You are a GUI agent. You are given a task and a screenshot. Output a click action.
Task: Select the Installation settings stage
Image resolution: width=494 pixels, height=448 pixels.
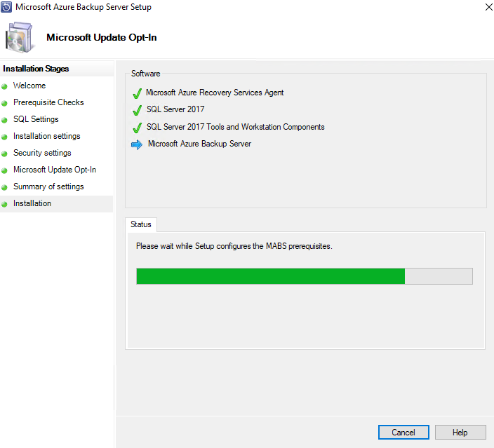[46, 136]
